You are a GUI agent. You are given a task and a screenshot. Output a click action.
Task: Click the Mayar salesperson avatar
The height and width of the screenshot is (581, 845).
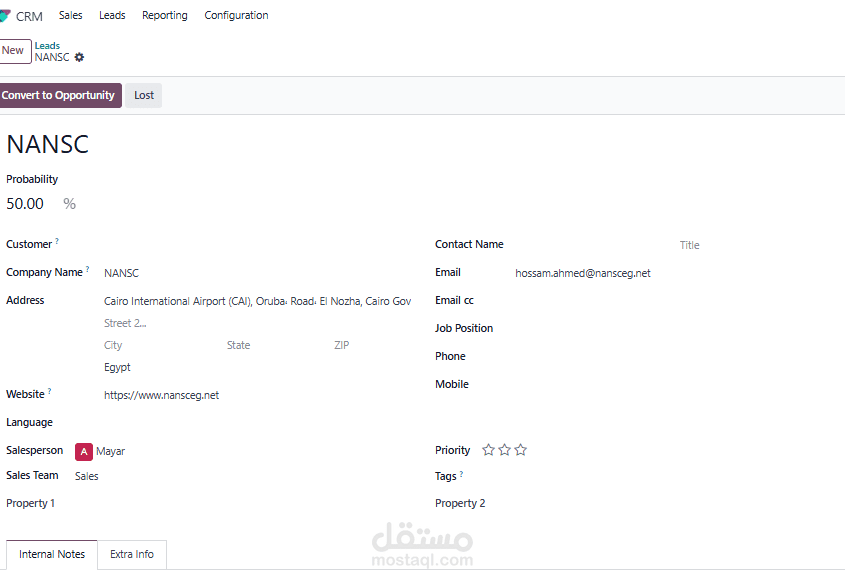pos(84,452)
